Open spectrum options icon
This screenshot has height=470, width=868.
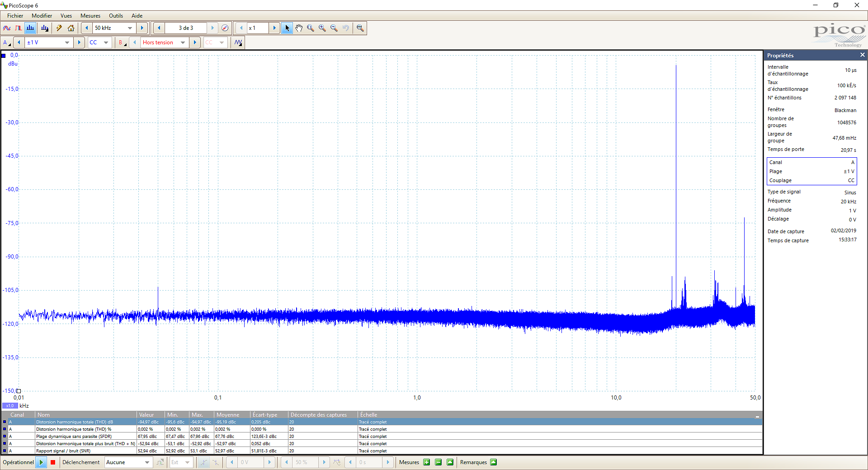point(45,28)
